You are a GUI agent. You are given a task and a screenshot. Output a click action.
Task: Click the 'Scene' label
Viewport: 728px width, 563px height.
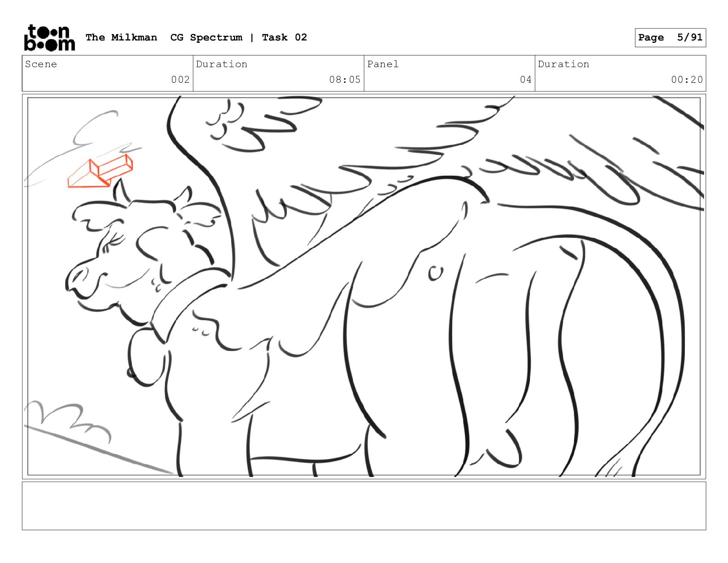pyautogui.click(x=41, y=64)
